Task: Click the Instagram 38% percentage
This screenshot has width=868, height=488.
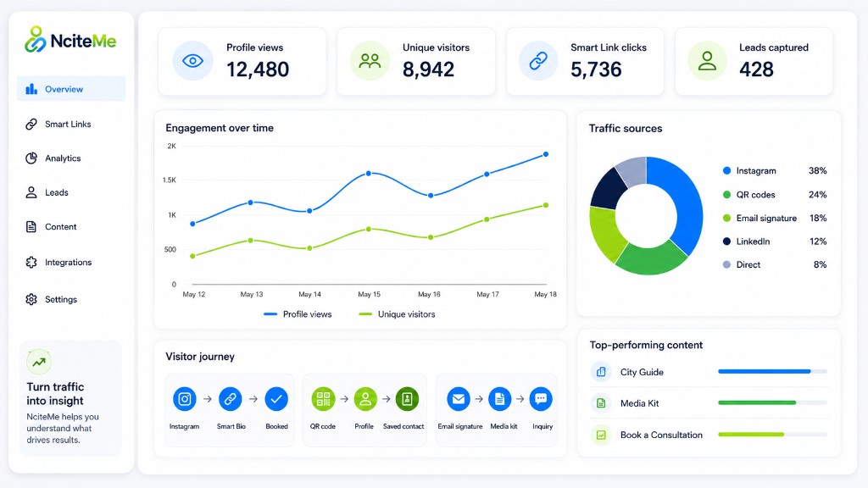Action: 818,171
